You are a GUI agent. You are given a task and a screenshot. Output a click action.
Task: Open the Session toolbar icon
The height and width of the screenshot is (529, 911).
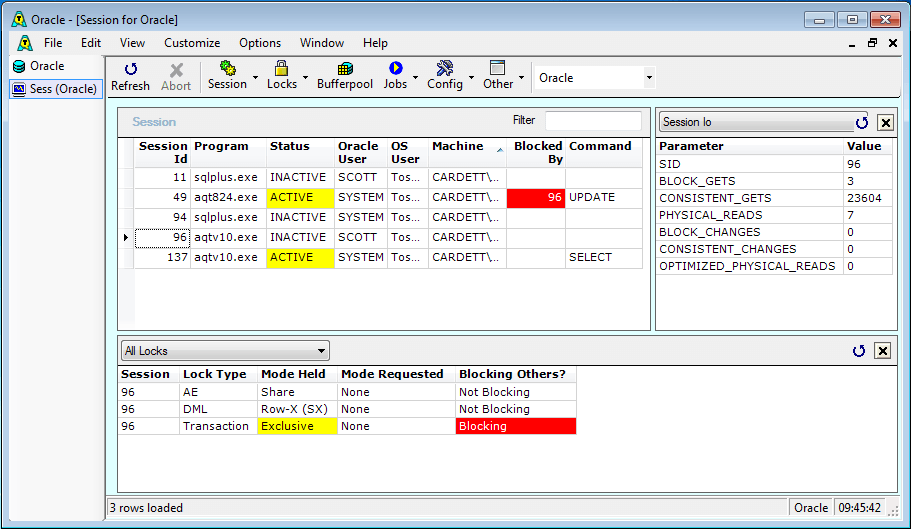(227, 68)
